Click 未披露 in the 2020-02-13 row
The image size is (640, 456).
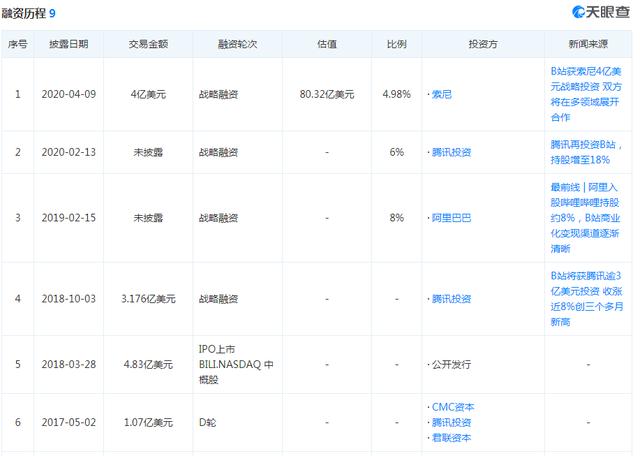[148, 153]
